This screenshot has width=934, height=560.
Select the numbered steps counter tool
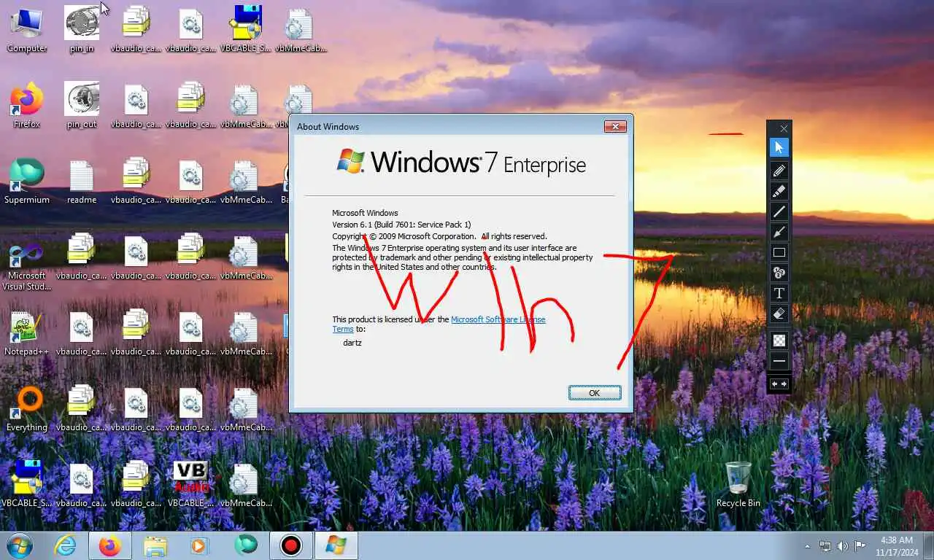click(x=779, y=273)
